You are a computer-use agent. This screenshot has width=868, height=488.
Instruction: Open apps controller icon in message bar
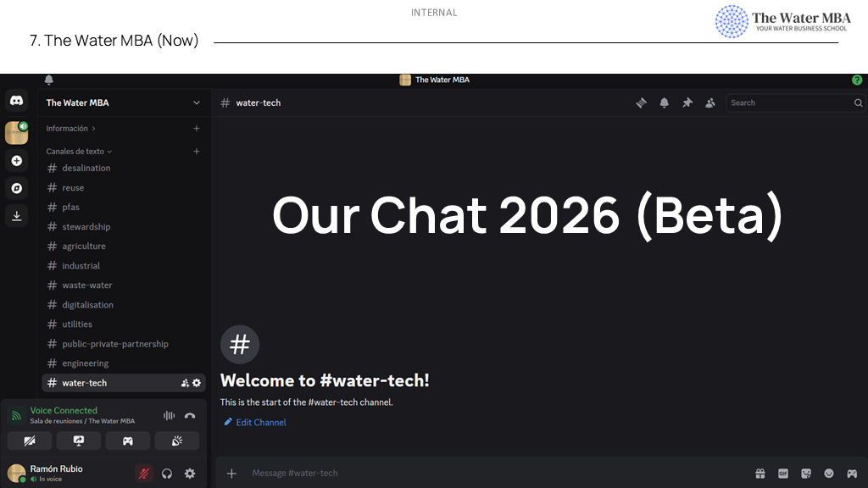pos(852,473)
